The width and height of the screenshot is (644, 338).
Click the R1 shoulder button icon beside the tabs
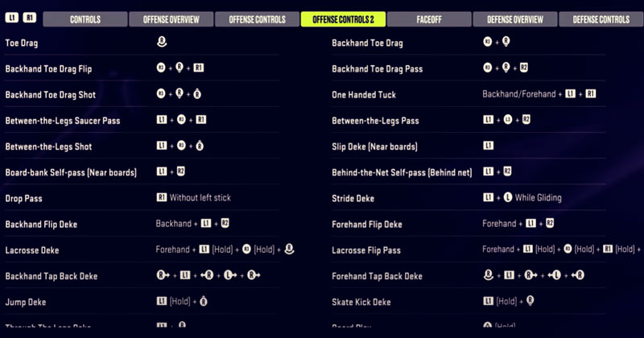click(30, 18)
